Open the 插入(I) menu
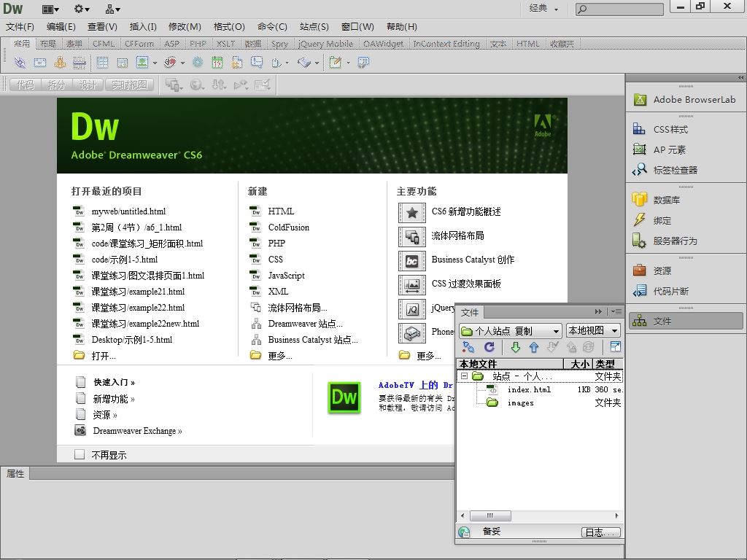Screen dimensions: 747x560 [143, 27]
